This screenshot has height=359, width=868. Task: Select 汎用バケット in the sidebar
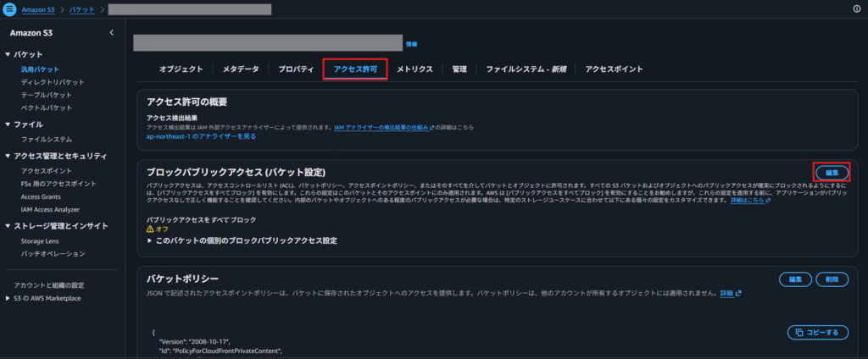40,69
